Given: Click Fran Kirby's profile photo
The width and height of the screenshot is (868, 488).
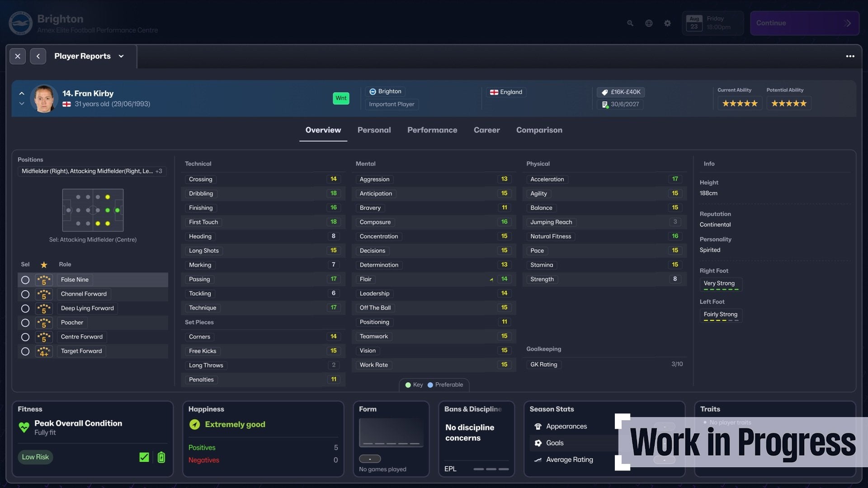Looking at the screenshot, I should pos(44,98).
